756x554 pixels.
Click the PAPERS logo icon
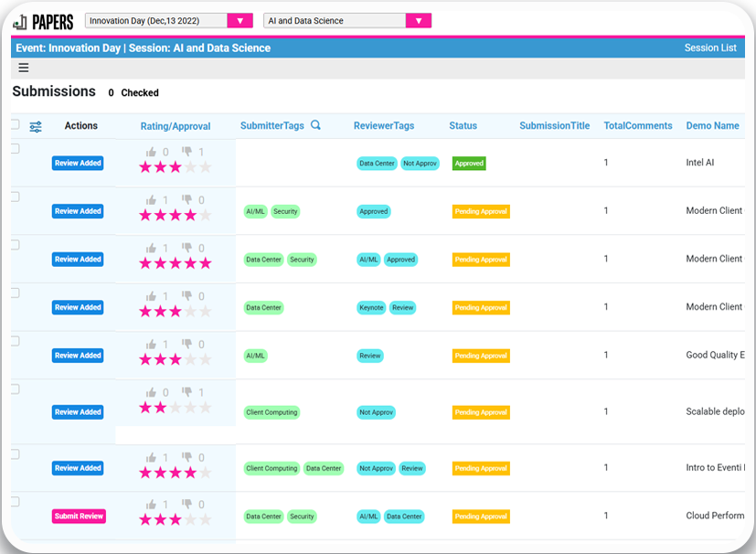20,22
